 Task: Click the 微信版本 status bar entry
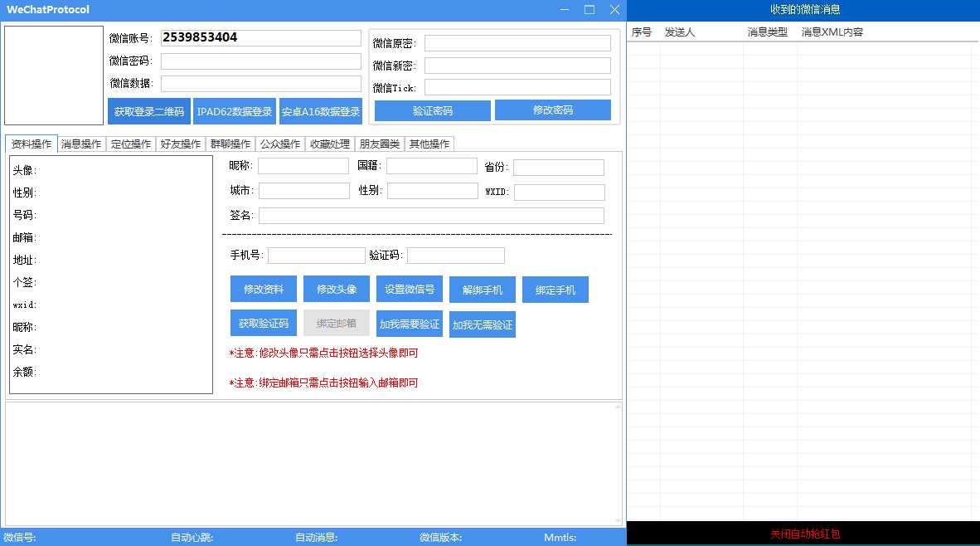click(440, 537)
